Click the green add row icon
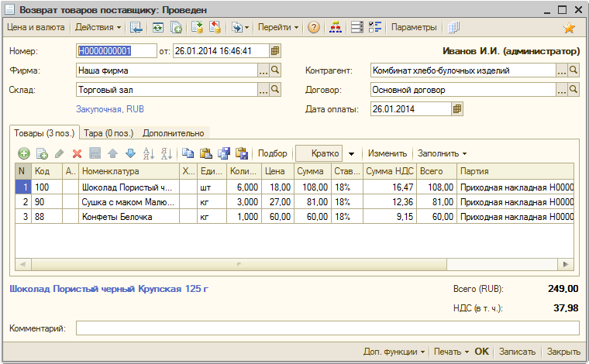Screen dimensions: 589x364 23,153
